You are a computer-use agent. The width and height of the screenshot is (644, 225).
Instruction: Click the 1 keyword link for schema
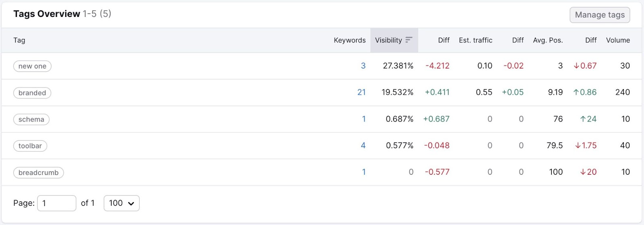(364, 119)
